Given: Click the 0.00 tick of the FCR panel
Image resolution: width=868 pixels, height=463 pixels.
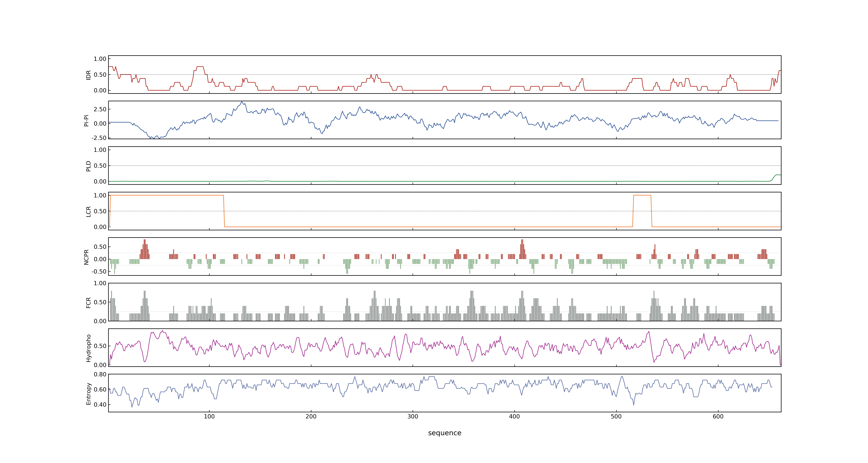Looking at the screenshot, I should [x=100, y=321].
